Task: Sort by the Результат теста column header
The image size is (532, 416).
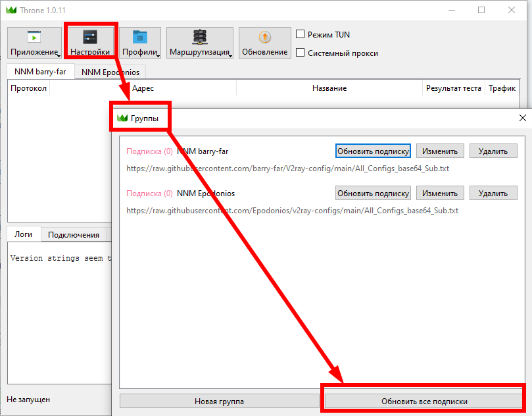Action: click(x=453, y=88)
